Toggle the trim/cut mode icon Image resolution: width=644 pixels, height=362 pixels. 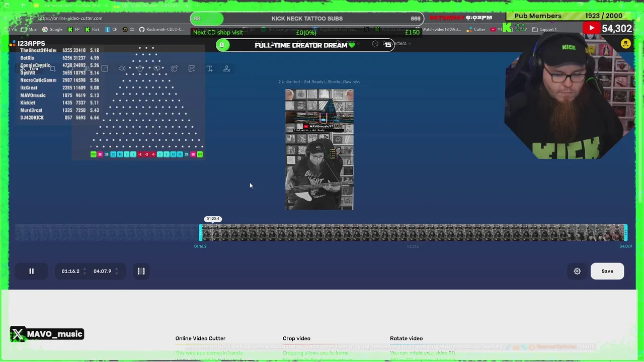click(141, 271)
